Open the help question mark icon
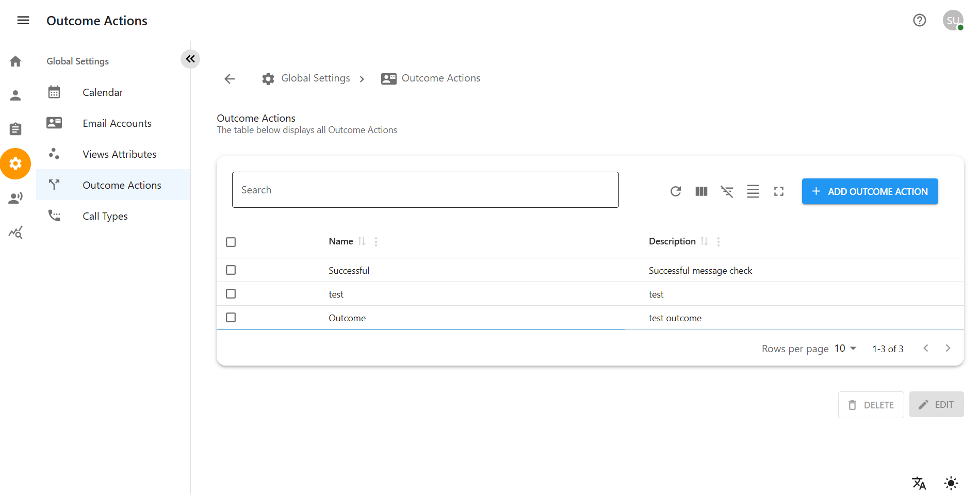This screenshot has width=980, height=494. [x=919, y=20]
